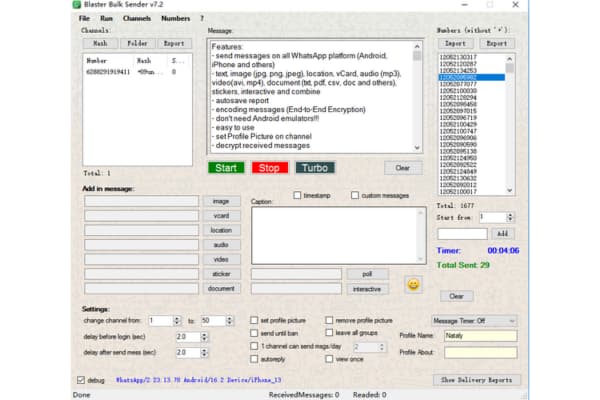Increase the Start from spinner value
The width and height of the screenshot is (600, 400).
[x=510, y=214]
